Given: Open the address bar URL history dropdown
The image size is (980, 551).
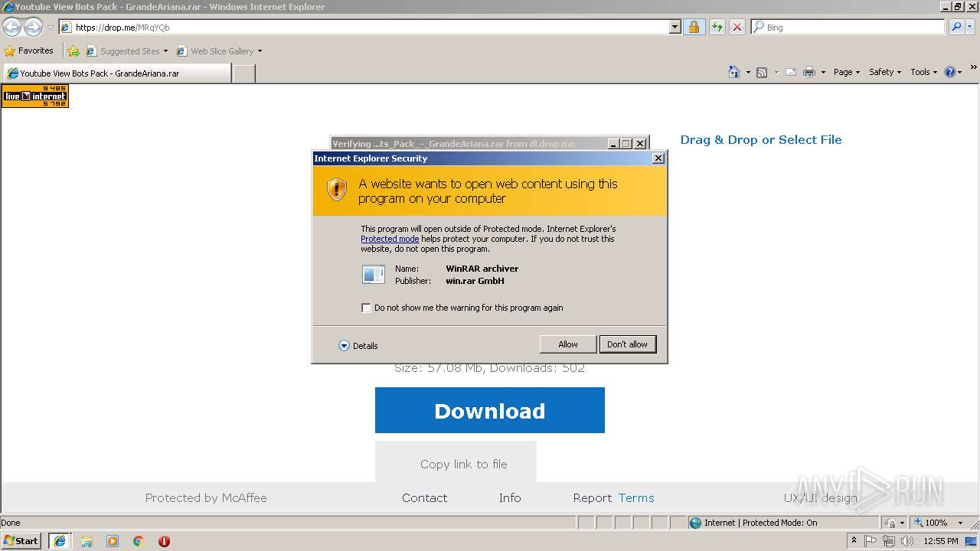Looking at the screenshot, I should (675, 27).
